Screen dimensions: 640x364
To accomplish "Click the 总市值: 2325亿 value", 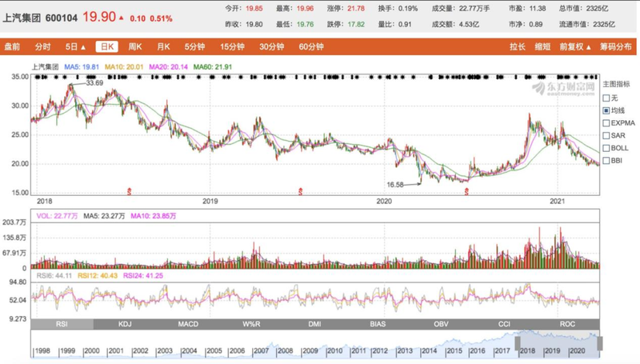I will pos(584,9).
